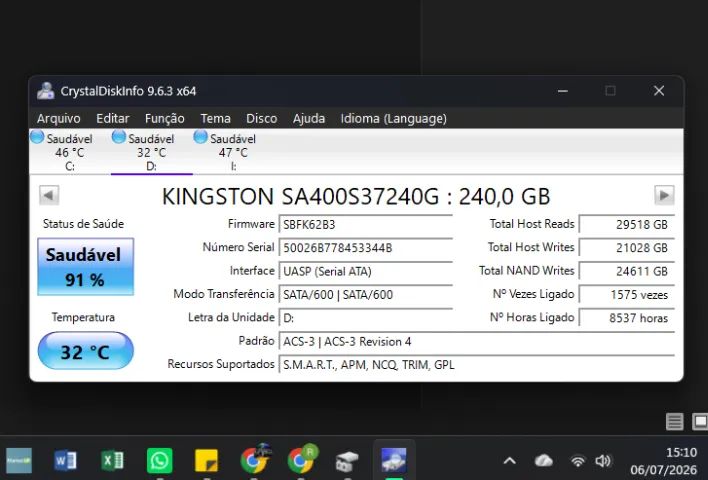Open the Tema menu
The image size is (708, 480).
click(x=215, y=119)
